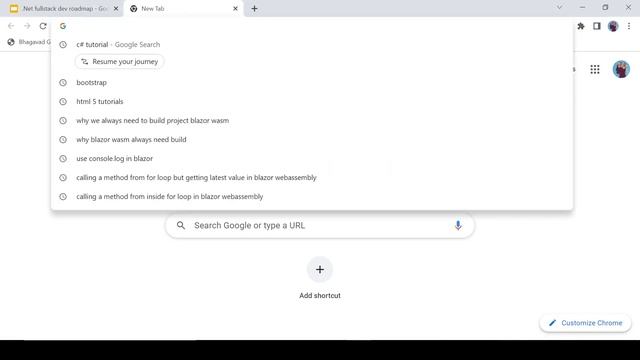Click the pencil icon in Customize Chrome
The image size is (640, 360).
click(552, 323)
